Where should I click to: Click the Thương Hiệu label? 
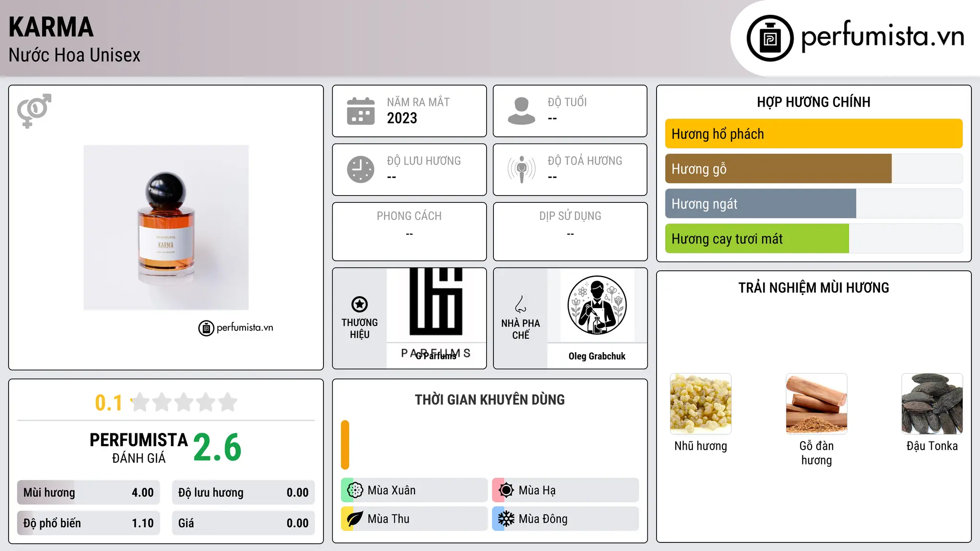pos(359,329)
